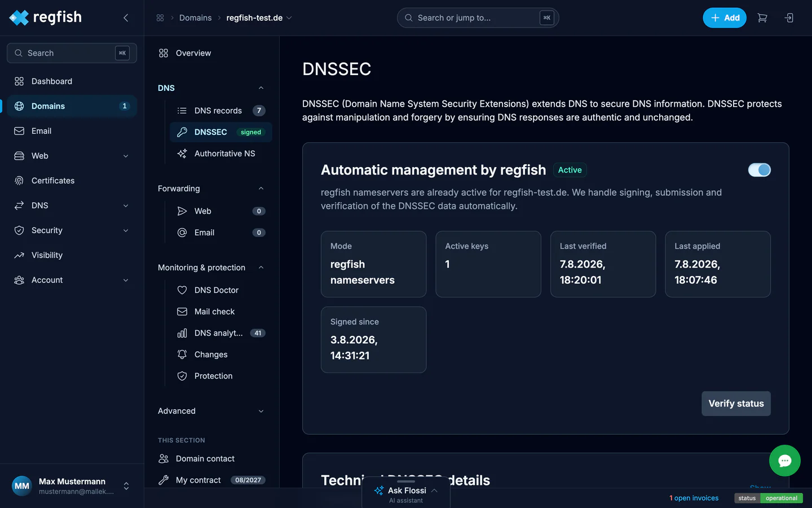The height and width of the screenshot is (508, 812).
Task: Collapse the left sidebar arrow
Action: 126,18
